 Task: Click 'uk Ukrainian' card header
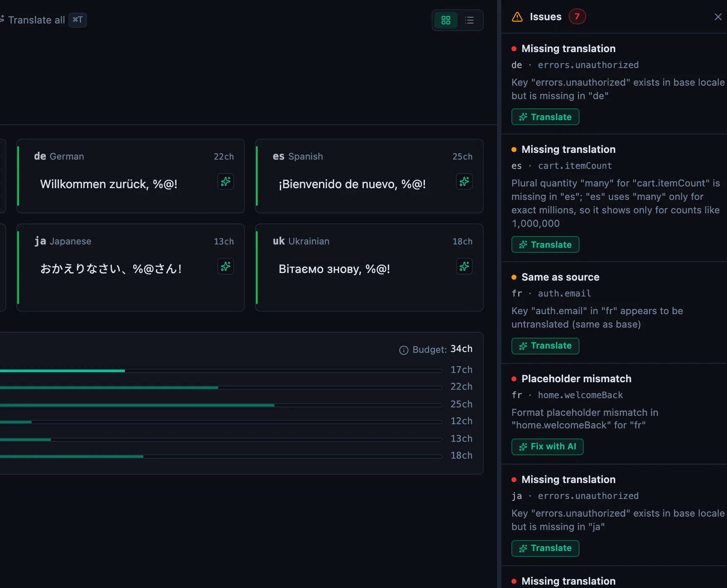(301, 241)
